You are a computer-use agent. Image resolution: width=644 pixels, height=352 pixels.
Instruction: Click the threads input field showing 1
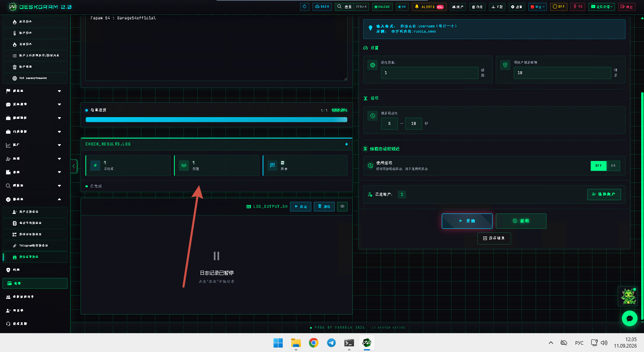(x=429, y=73)
